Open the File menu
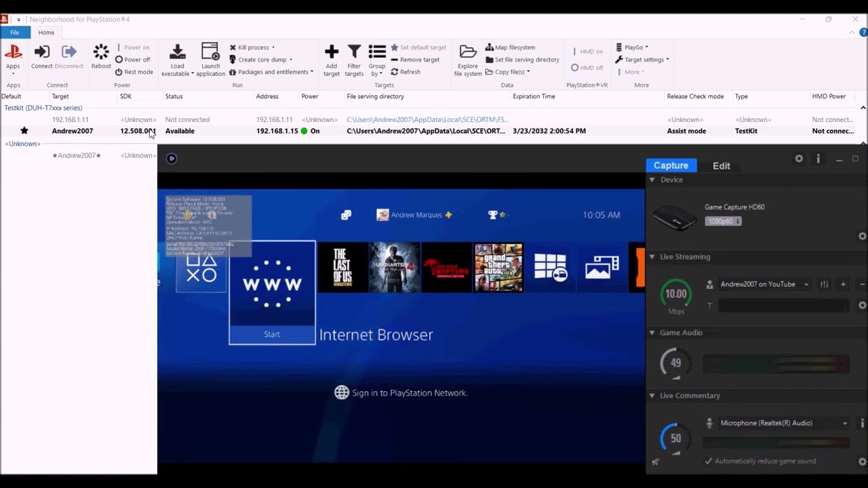Viewport: 868px width, 488px height. point(14,33)
